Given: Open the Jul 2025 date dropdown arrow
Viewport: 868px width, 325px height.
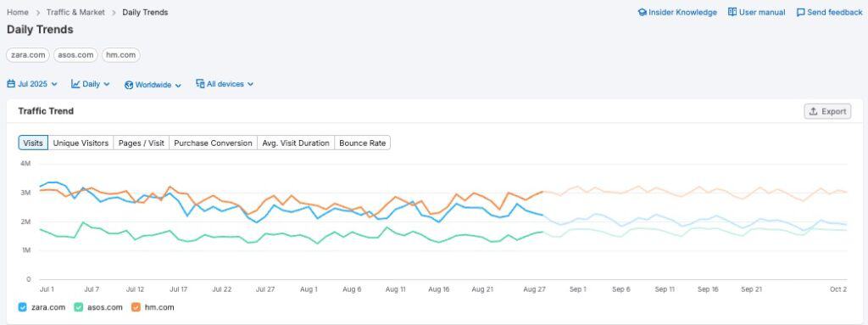Looking at the screenshot, I should 54,84.
